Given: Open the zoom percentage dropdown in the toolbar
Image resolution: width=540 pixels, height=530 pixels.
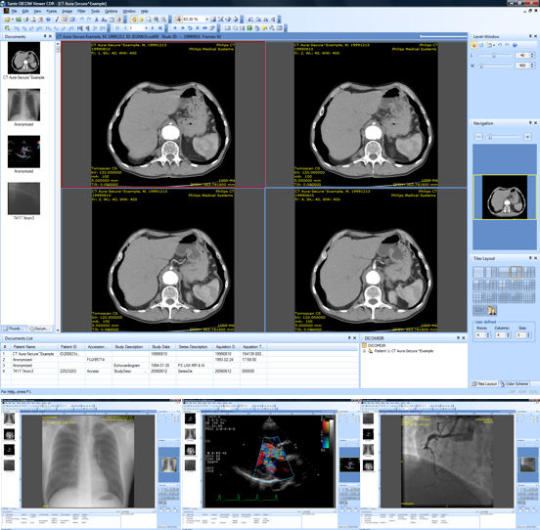Looking at the screenshot, I should pyautogui.click(x=207, y=20).
